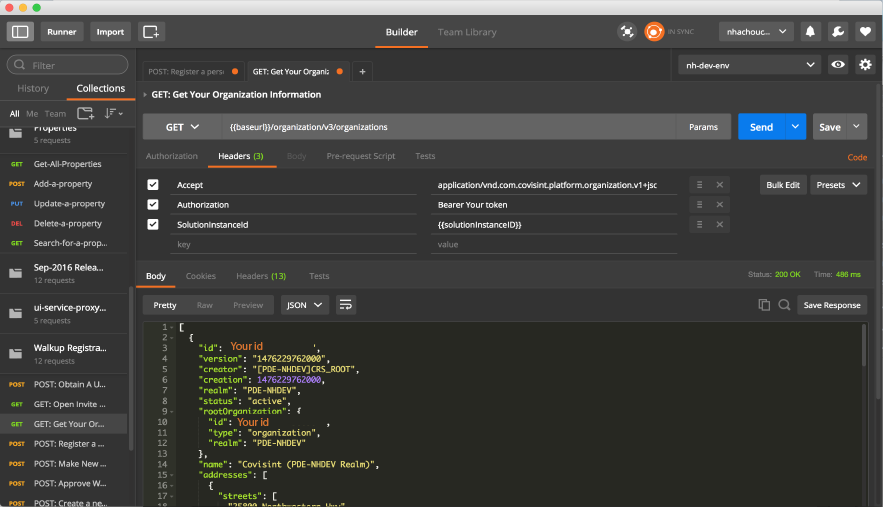Toggle line wrap in response view
Viewport: 883px width, 511px height.
(x=346, y=305)
